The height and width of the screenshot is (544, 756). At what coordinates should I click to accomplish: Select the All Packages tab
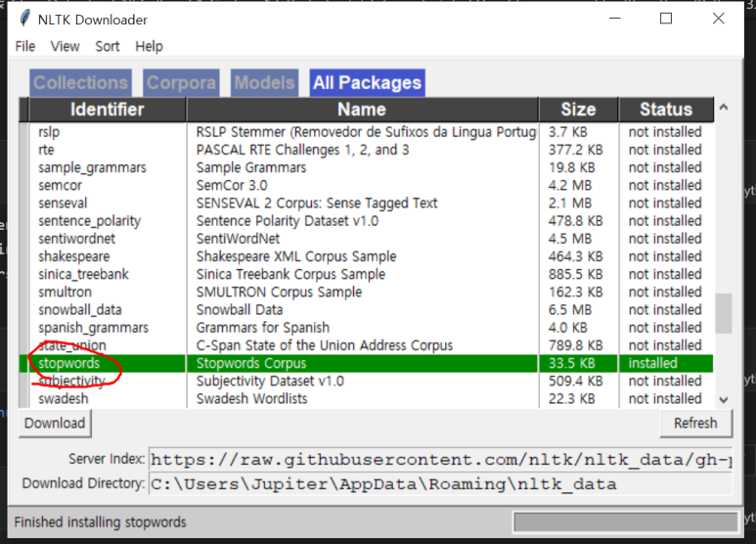[367, 83]
